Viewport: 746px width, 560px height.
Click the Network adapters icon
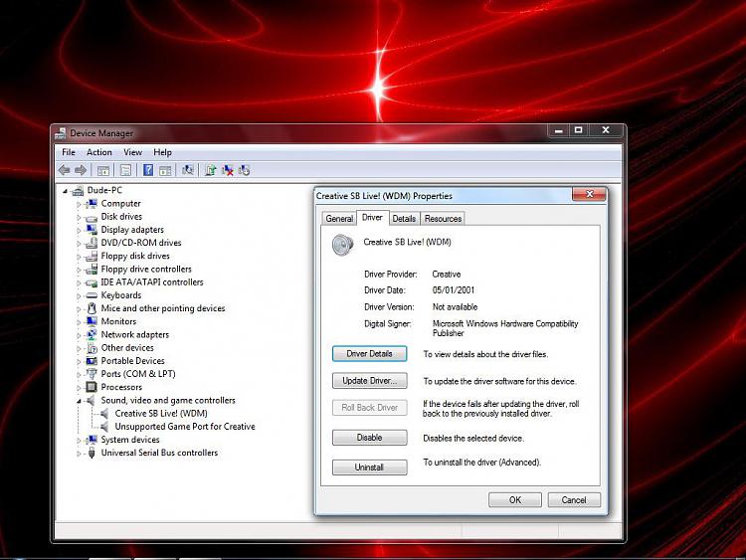(x=92, y=334)
